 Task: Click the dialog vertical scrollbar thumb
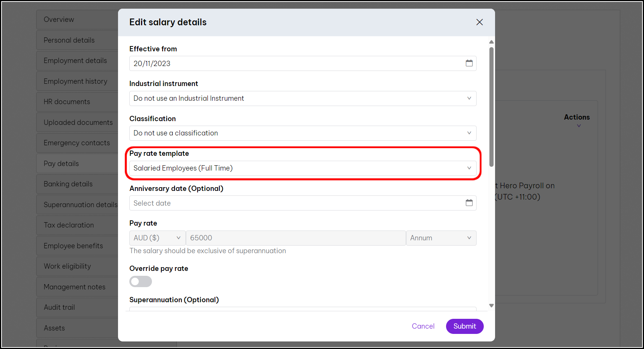pos(491,107)
